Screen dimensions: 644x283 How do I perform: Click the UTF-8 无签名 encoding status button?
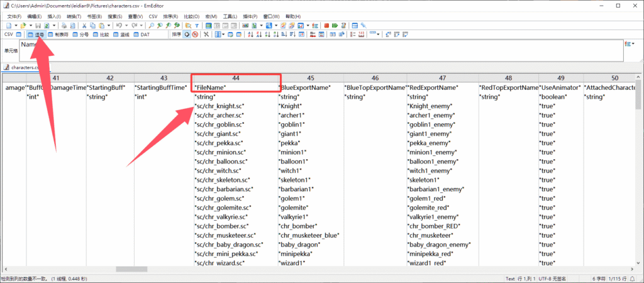coord(552,279)
